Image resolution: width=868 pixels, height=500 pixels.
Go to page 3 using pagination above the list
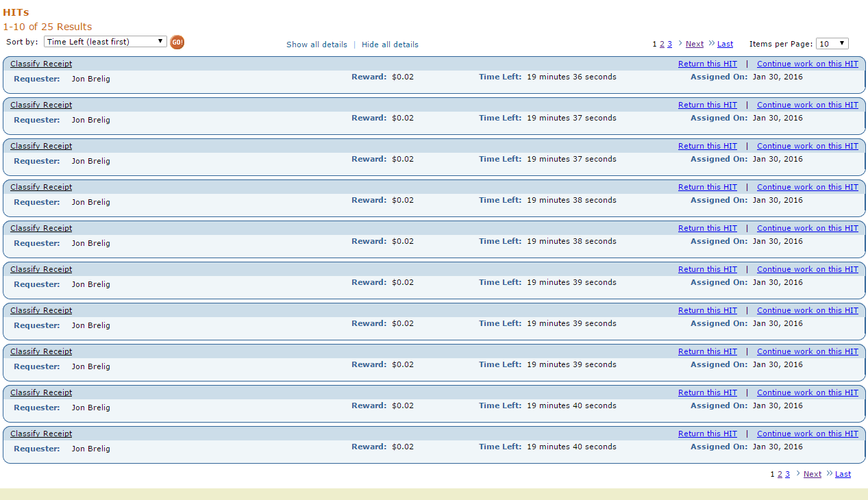click(x=669, y=44)
